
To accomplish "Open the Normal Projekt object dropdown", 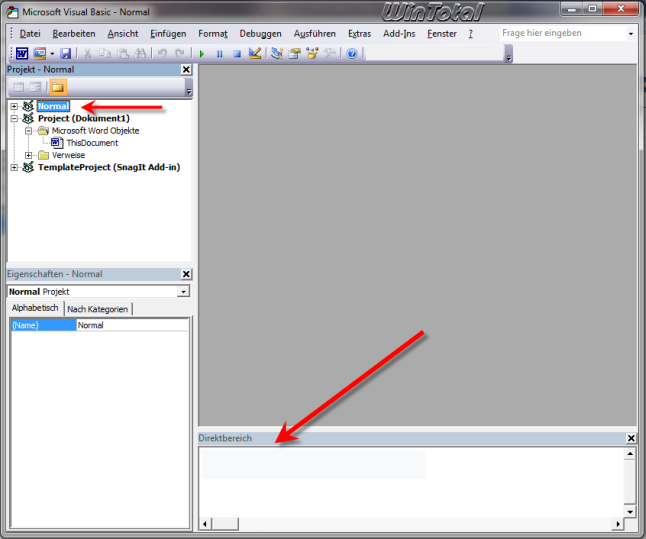I will [183, 292].
